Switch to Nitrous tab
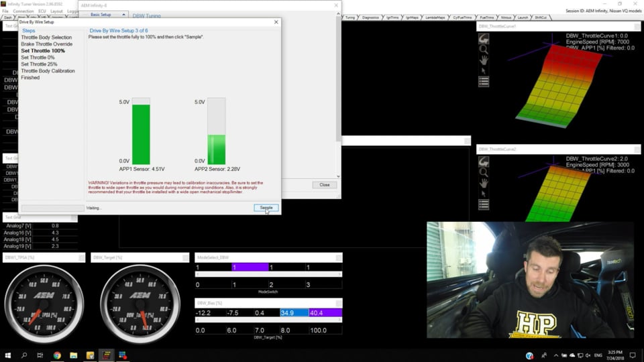The image size is (644, 362). 506,17
